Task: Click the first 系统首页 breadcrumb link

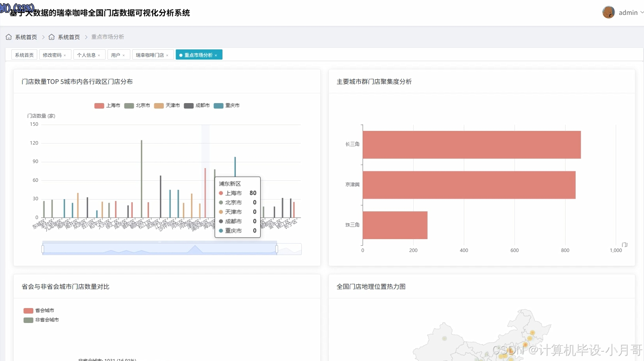Action: pos(26,37)
